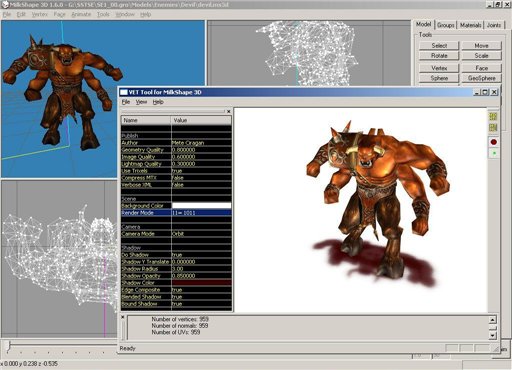The width and height of the screenshot is (512, 370).
Task: Open the Blended Shadow value dropdown
Action: tap(201, 297)
